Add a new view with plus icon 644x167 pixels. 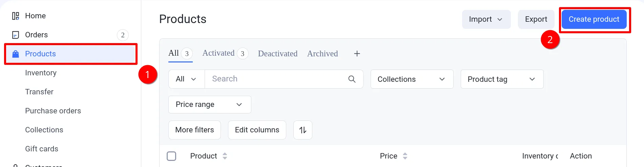357,54
